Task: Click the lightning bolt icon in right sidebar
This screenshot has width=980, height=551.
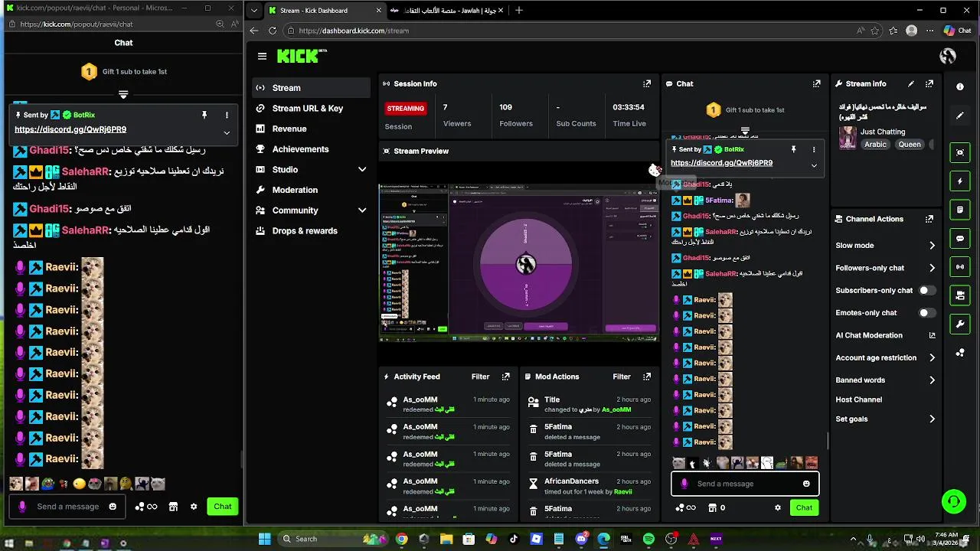Action: [960, 181]
